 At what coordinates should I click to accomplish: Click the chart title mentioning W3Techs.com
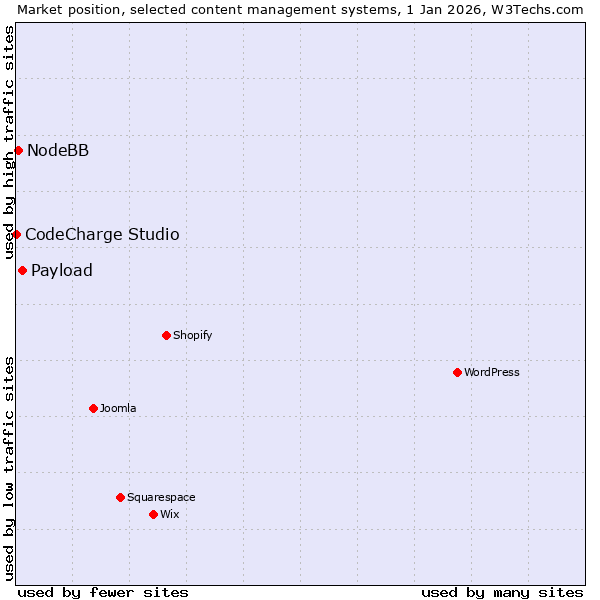300,10
